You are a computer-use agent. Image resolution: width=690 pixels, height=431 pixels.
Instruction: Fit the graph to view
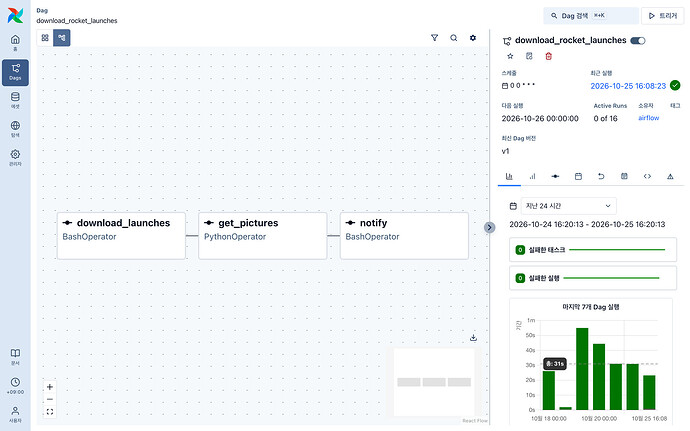[x=50, y=412]
